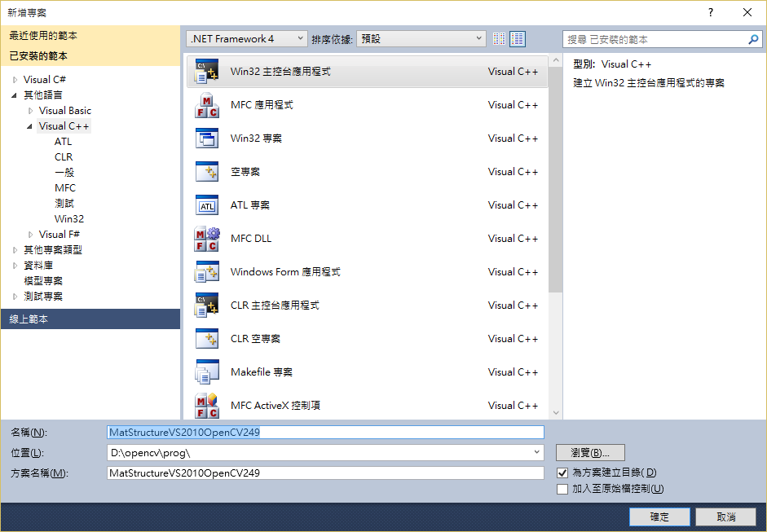Open the dialog help question mark
This screenshot has width=767, height=532.
[x=711, y=12]
